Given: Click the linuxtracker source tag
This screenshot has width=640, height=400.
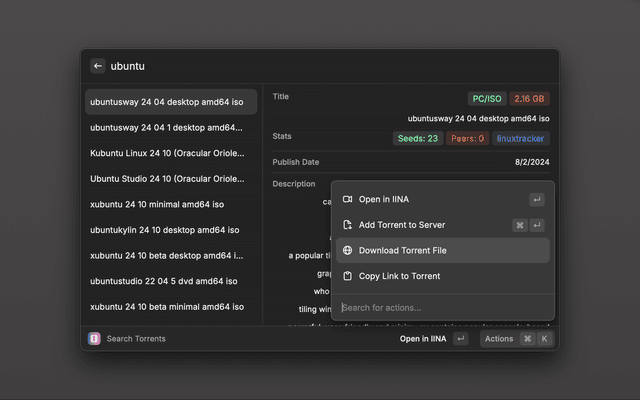Looking at the screenshot, I should point(520,139).
